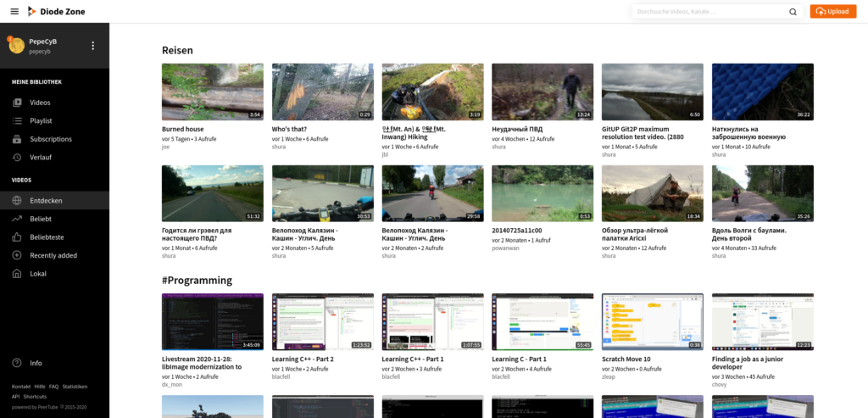This screenshot has height=418, width=868.
Task: Click the search magnifier icon
Action: point(793,12)
